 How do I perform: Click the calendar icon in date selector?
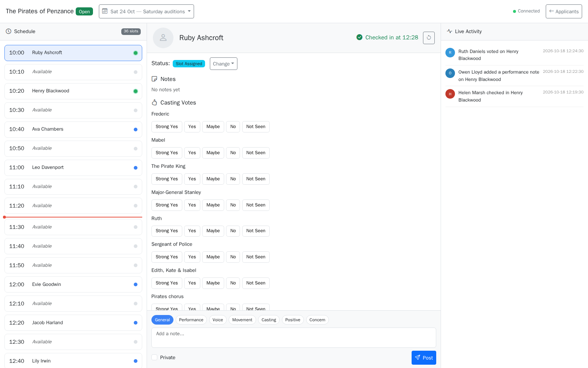pyautogui.click(x=105, y=11)
